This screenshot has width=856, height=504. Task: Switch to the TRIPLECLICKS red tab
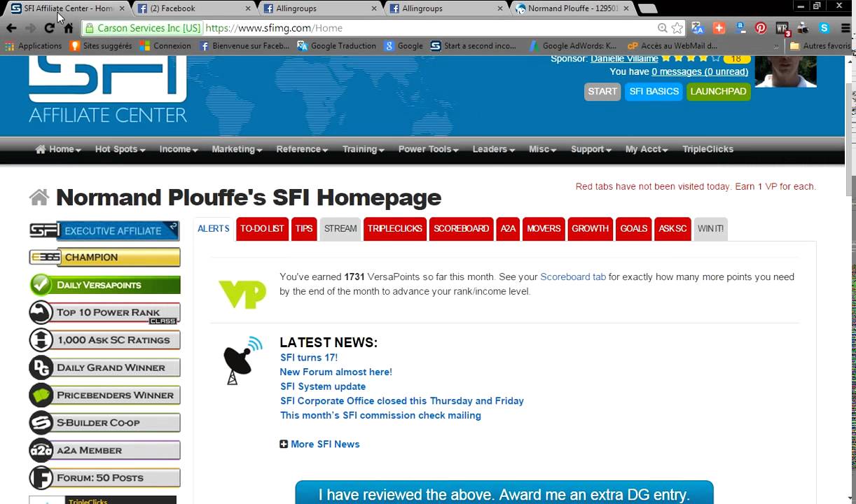395,229
